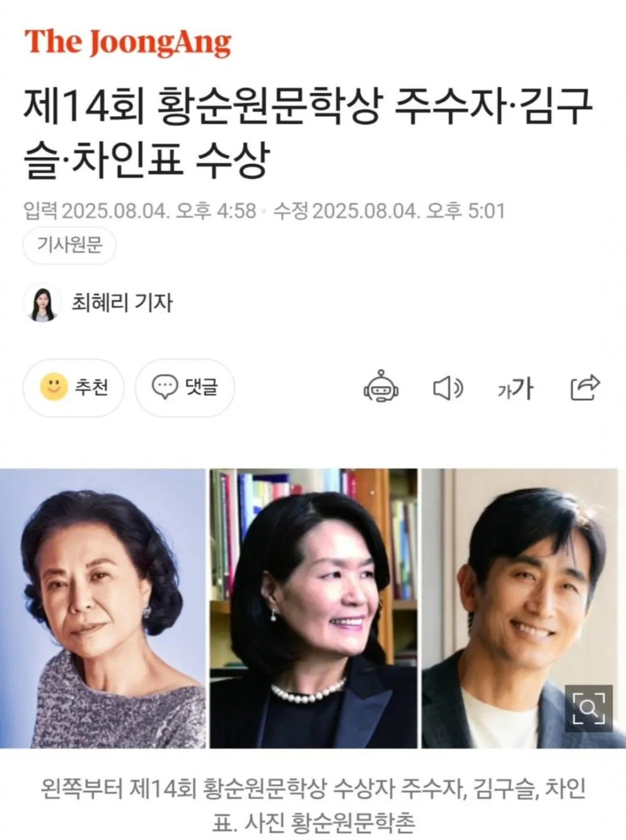Enlarge the photo with the magnifier icon
Viewport: 626px width, 840px height.
click(588, 708)
